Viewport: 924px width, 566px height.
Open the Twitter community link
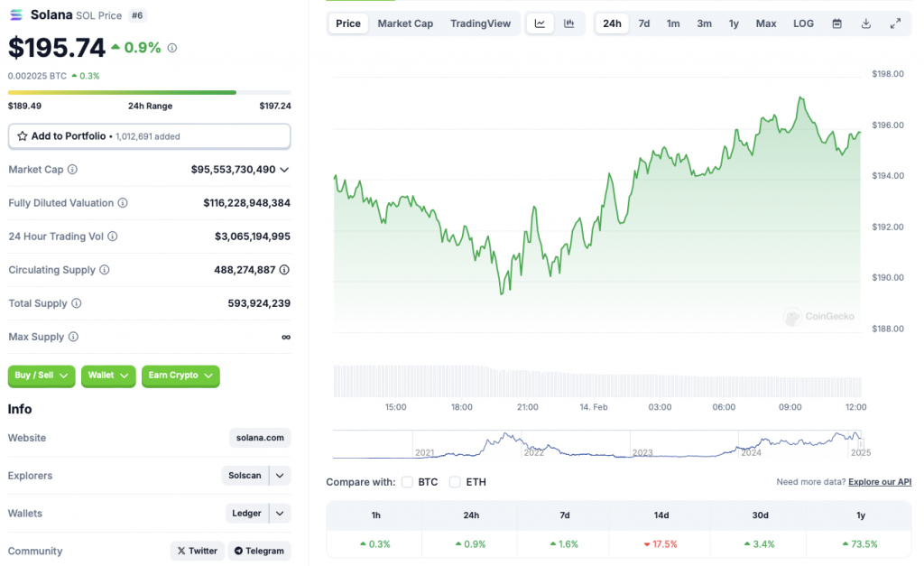click(198, 551)
